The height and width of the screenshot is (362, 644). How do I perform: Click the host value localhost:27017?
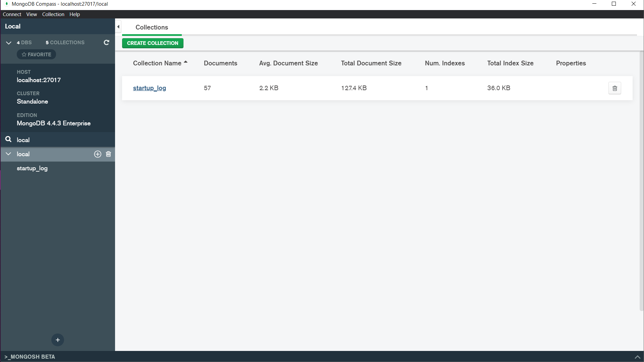pyautogui.click(x=39, y=80)
